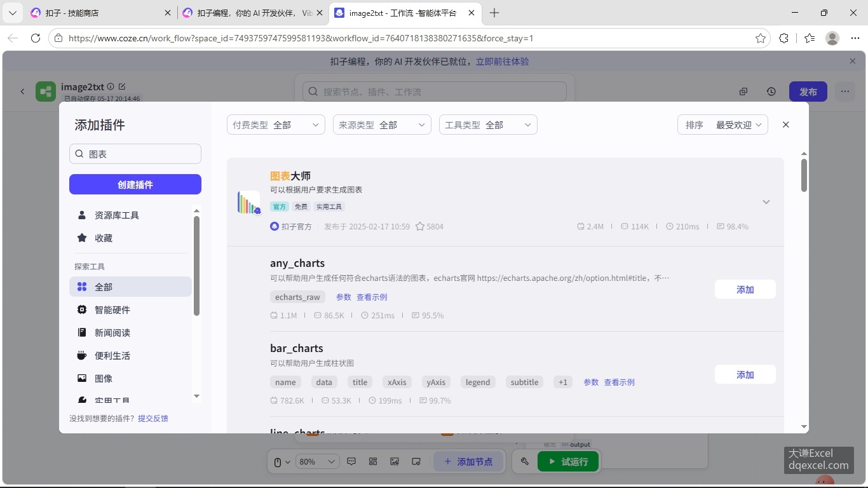The width and height of the screenshot is (868, 488).
Task: Click the green 试运行 button
Action: click(568, 461)
